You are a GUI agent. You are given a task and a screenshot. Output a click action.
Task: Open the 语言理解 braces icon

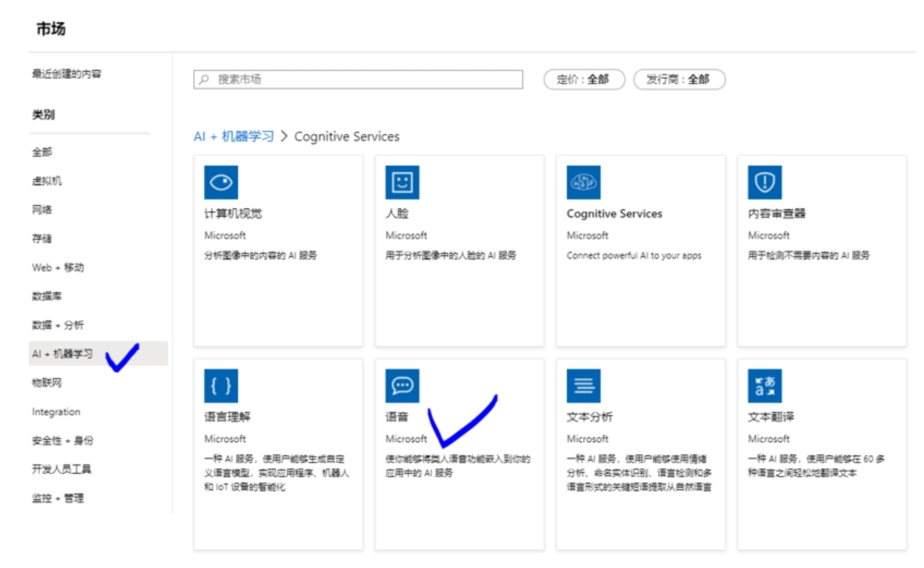pyautogui.click(x=221, y=386)
